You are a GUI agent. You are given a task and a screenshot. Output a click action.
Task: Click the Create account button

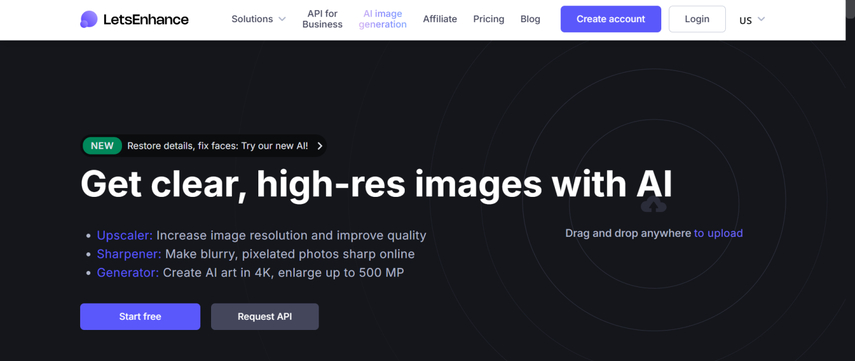click(611, 19)
